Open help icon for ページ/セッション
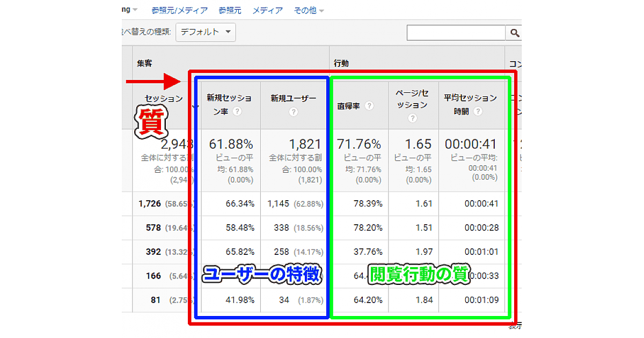 [412, 118]
